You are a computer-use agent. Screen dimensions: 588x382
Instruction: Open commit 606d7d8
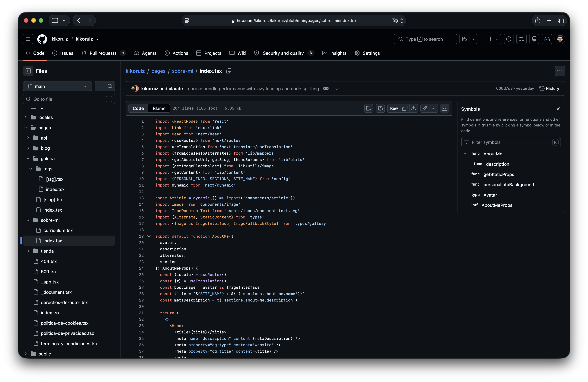click(x=504, y=88)
